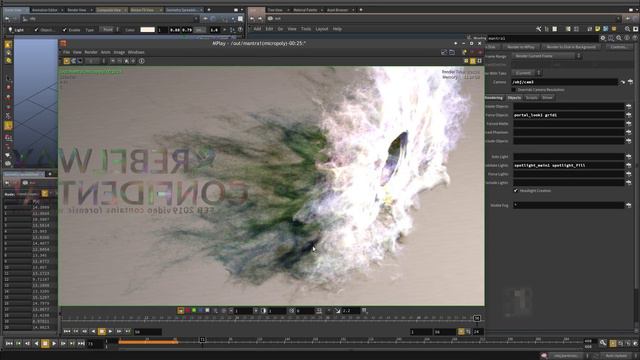Click the red channel button in MPlay

coord(187,311)
